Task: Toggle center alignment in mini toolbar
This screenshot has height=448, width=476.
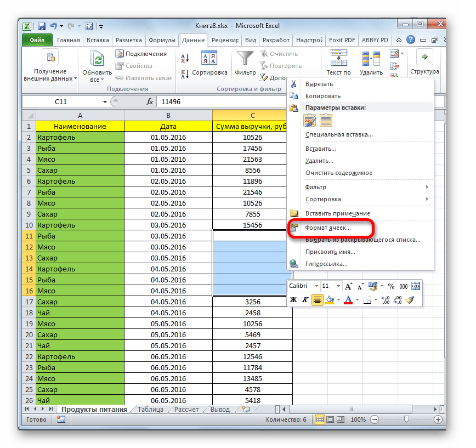Action: click(317, 299)
